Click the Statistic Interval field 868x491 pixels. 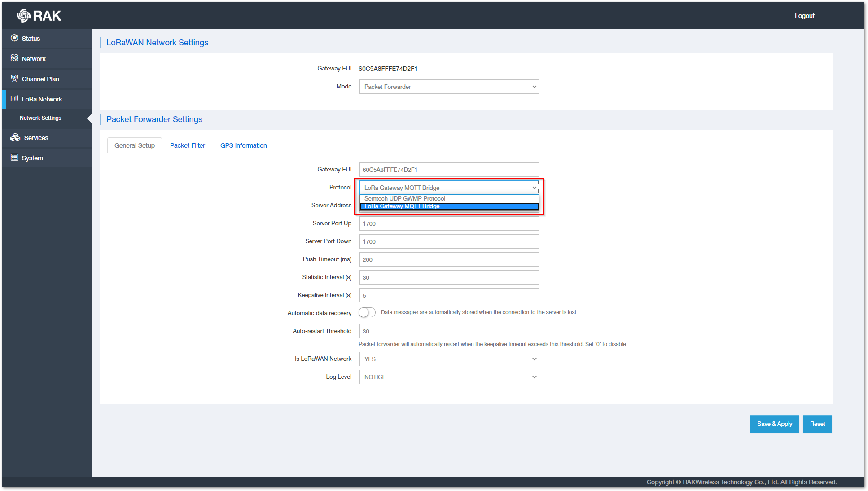tap(449, 277)
